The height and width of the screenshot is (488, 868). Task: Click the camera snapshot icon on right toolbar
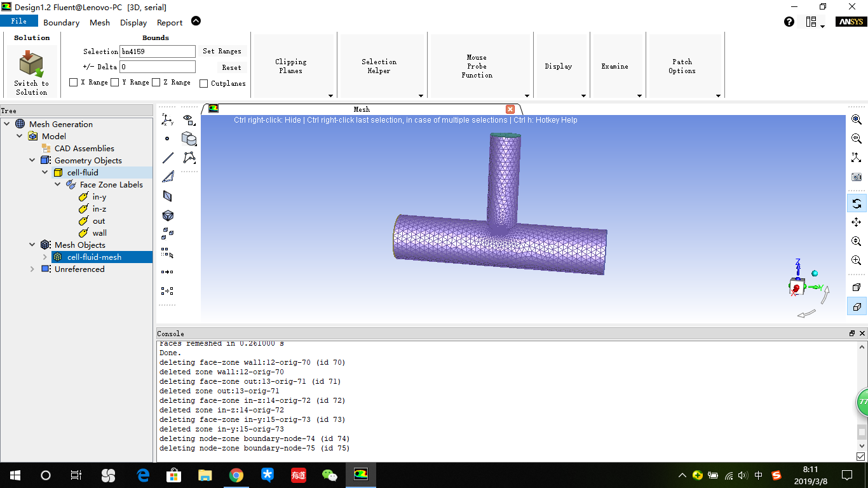coord(857,177)
